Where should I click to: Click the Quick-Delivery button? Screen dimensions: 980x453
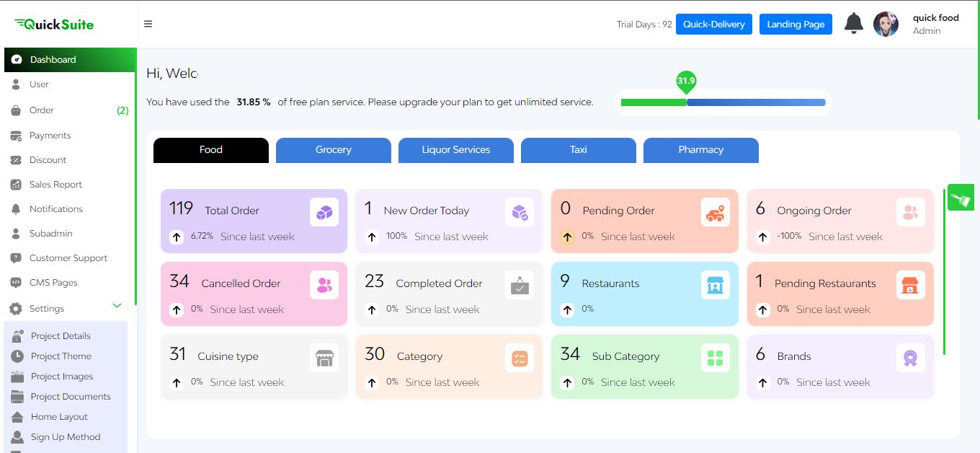point(713,23)
